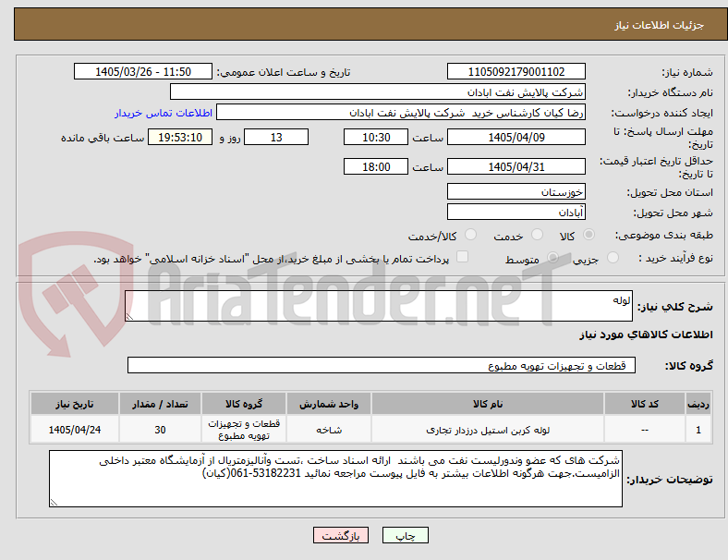Click the requester رضا کیان field
This screenshot has width=728, height=560.
(x=401, y=113)
